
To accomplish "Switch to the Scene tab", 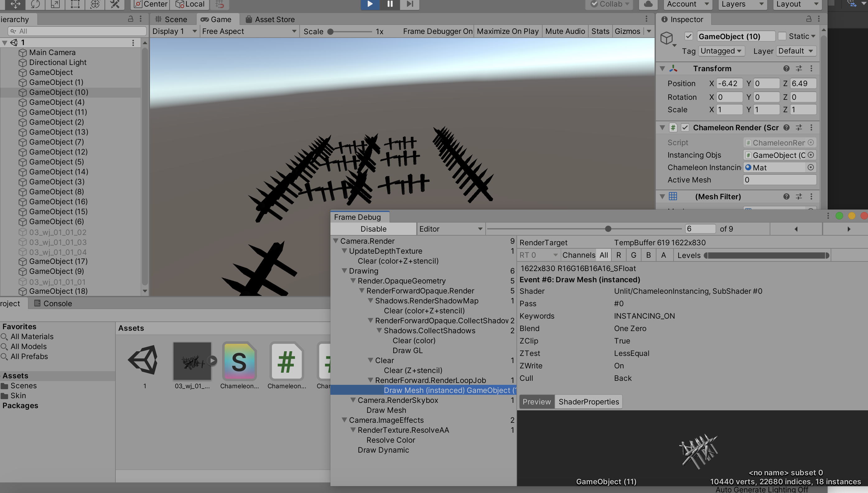I will (172, 19).
